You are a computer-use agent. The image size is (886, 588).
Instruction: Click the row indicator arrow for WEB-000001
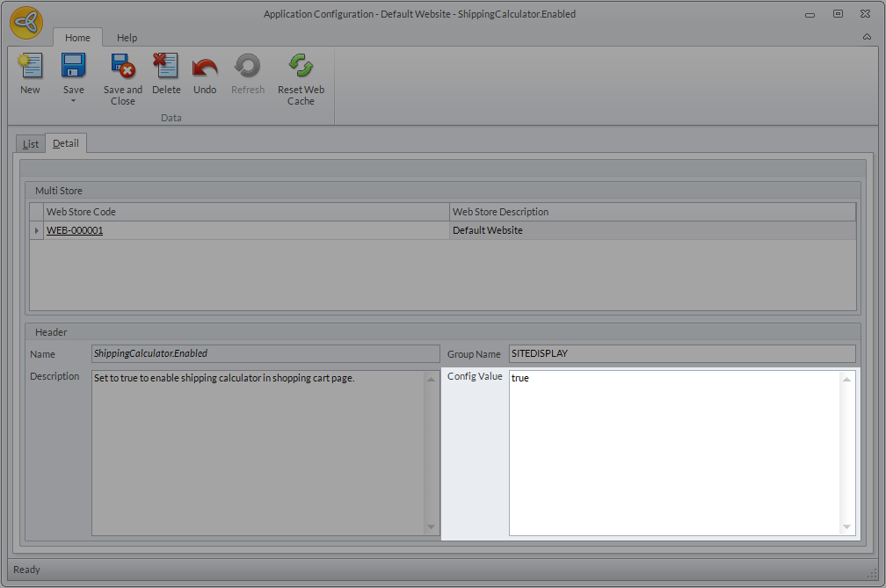(36, 230)
